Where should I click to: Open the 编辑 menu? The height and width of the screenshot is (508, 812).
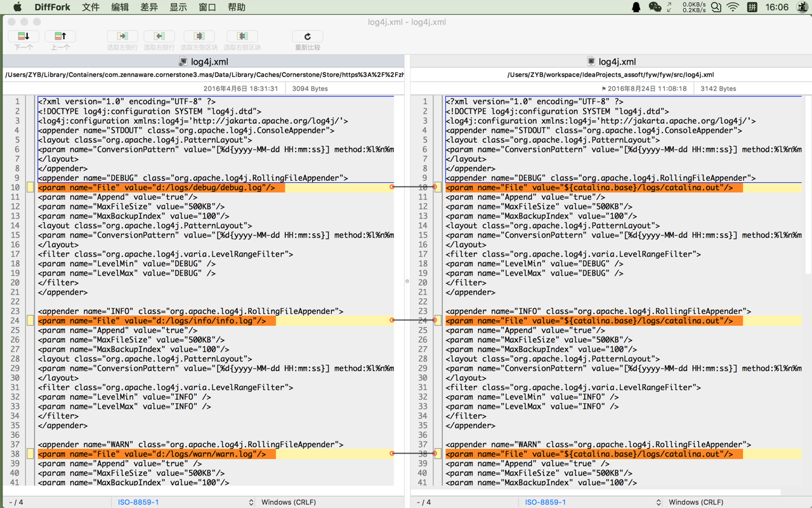[x=120, y=7]
